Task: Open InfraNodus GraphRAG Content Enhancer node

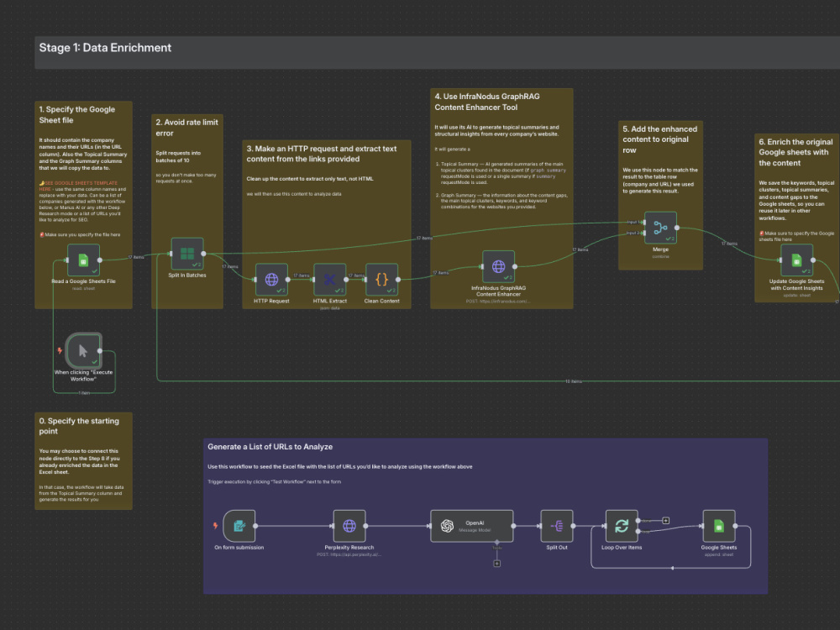Action: tap(498, 266)
